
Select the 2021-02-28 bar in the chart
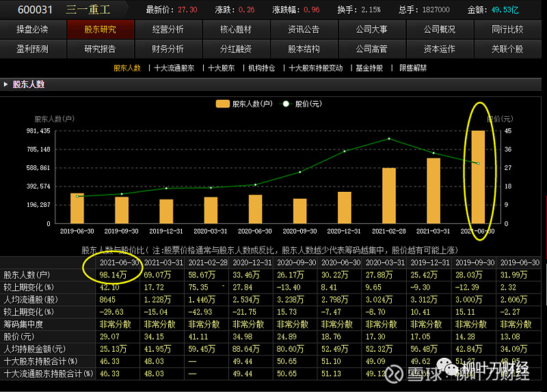click(389, 196)
